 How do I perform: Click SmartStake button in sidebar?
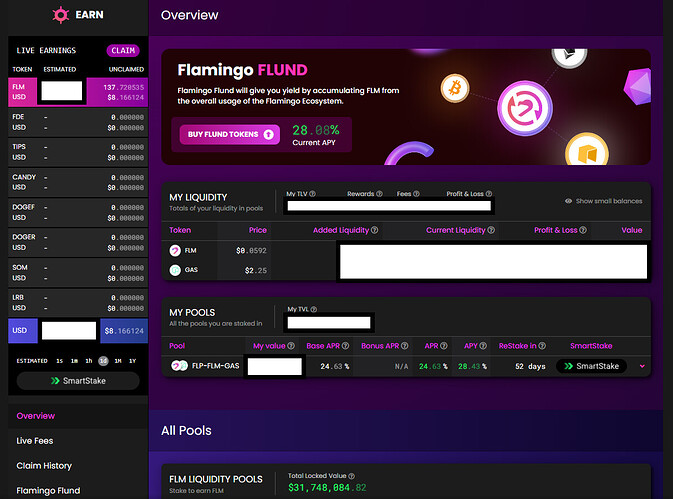coord(78,381)
